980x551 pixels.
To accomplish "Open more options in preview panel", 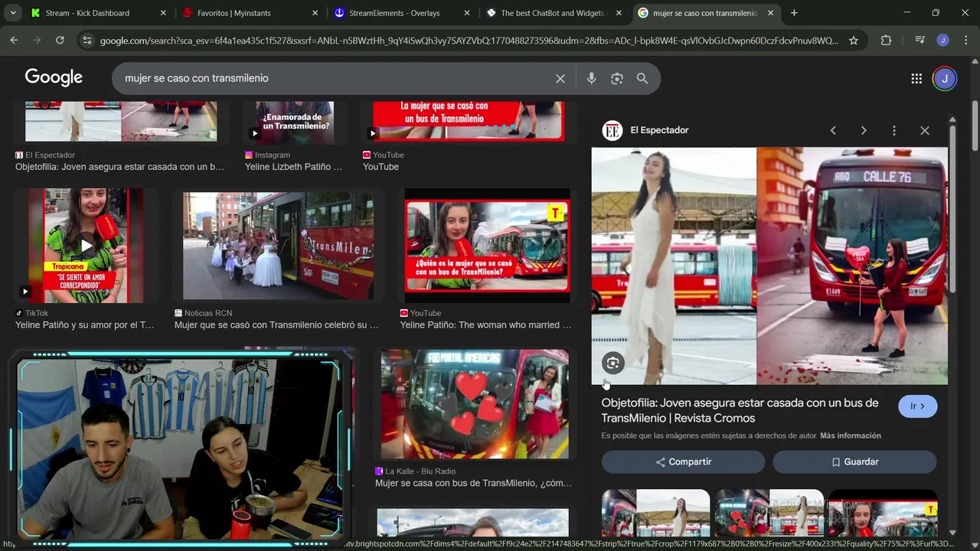I will [x=893, y=130].
